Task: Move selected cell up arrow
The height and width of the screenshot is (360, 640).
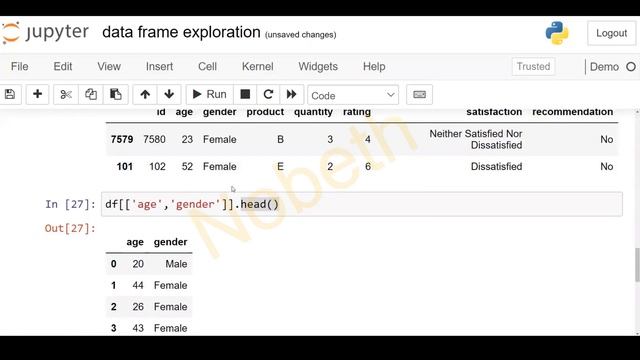Action: click(x=145, y=95)
